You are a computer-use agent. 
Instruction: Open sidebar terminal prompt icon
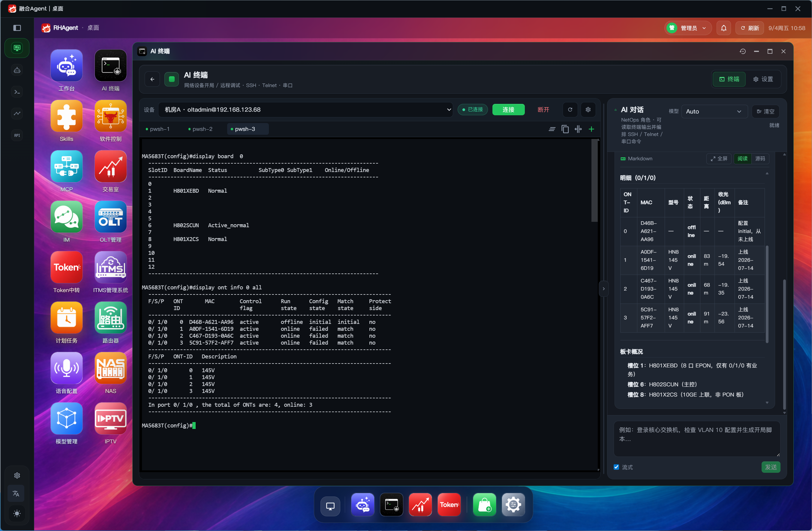[17, 92]
